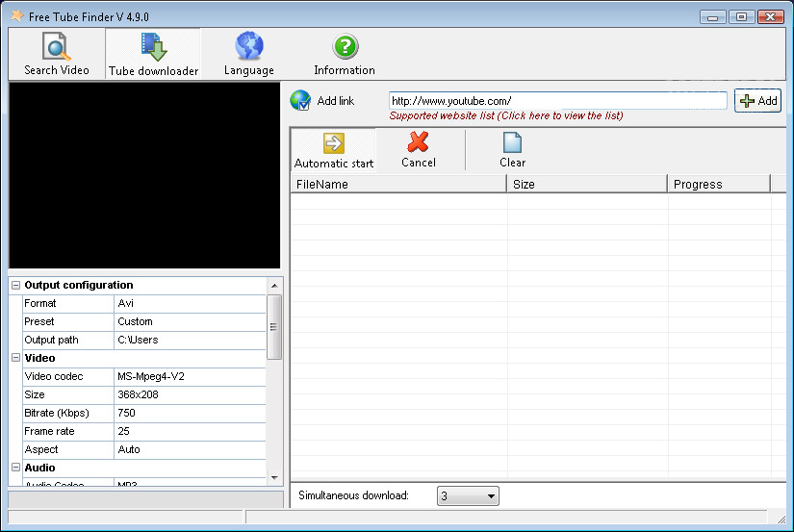Add the link with Add button
Image resolution: width=794 pixels, height=532 pixels.
pos(758,100)
